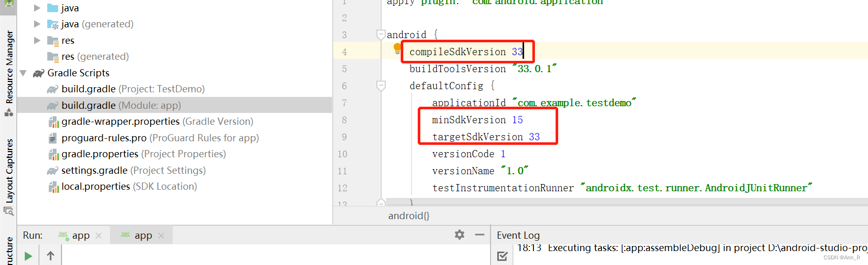
Task: Click versionName "1.0" line
Action: (x=480, y=171)
